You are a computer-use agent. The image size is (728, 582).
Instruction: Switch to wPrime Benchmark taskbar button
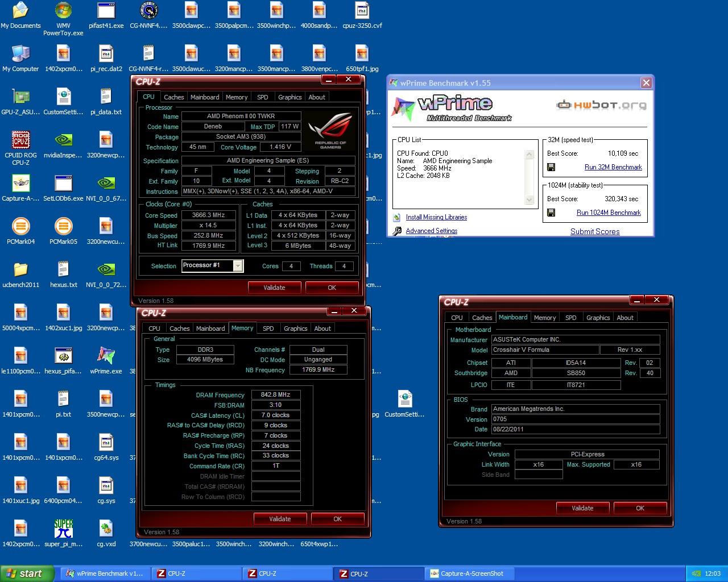pyautogui.click(x=105, y=573)
